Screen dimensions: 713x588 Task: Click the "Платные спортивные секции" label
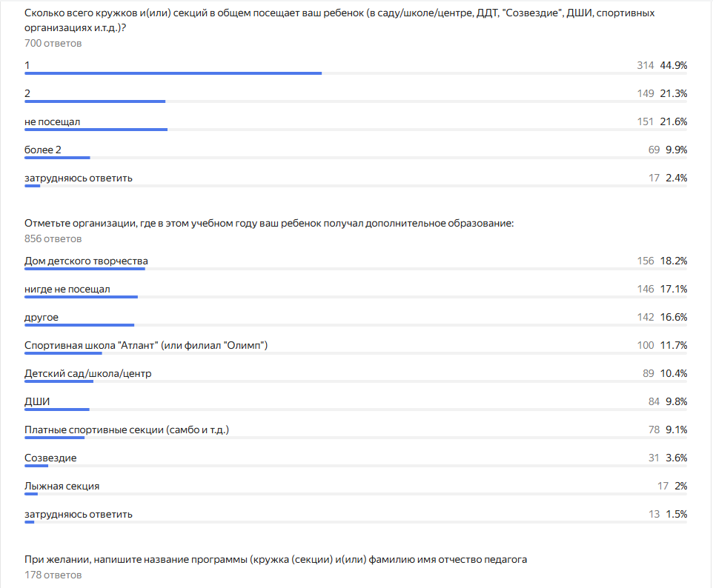pyautogui.click(x=126, y=430)
